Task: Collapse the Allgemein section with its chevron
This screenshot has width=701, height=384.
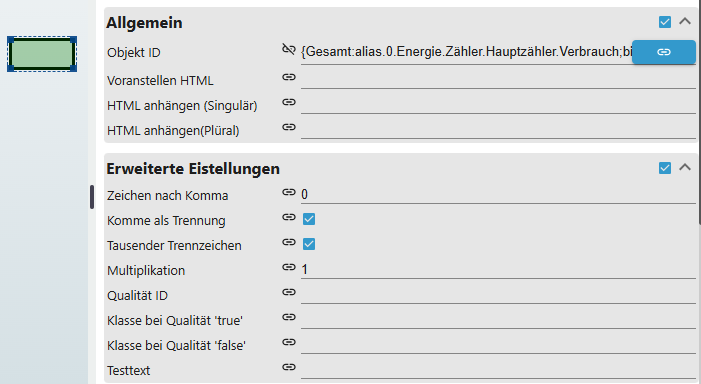Action: (685, 21)
